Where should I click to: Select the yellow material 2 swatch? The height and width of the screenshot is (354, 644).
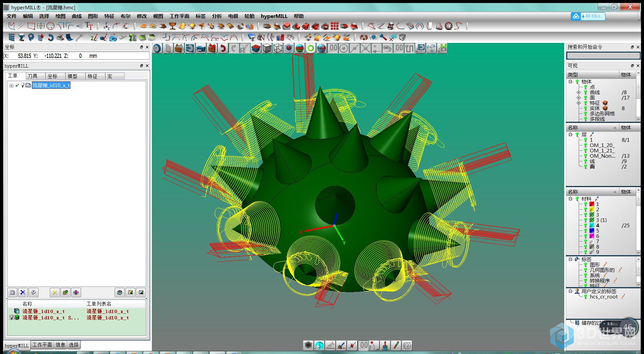click(592, 210)
